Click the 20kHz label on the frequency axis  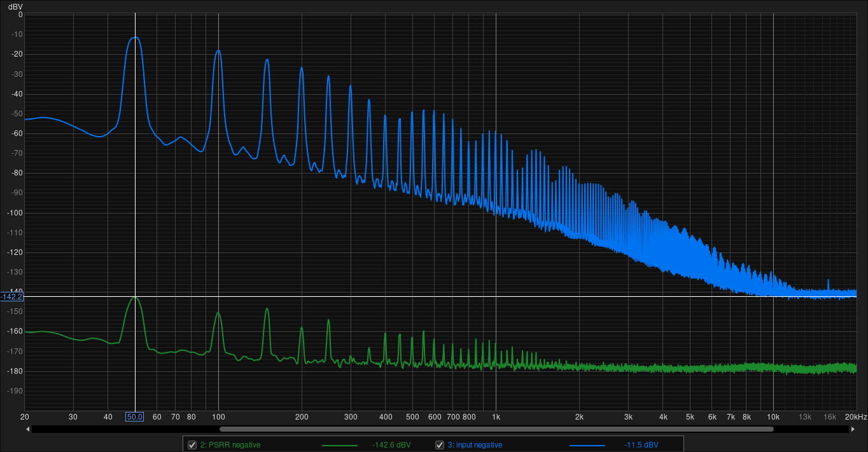(x=856, y=417)
